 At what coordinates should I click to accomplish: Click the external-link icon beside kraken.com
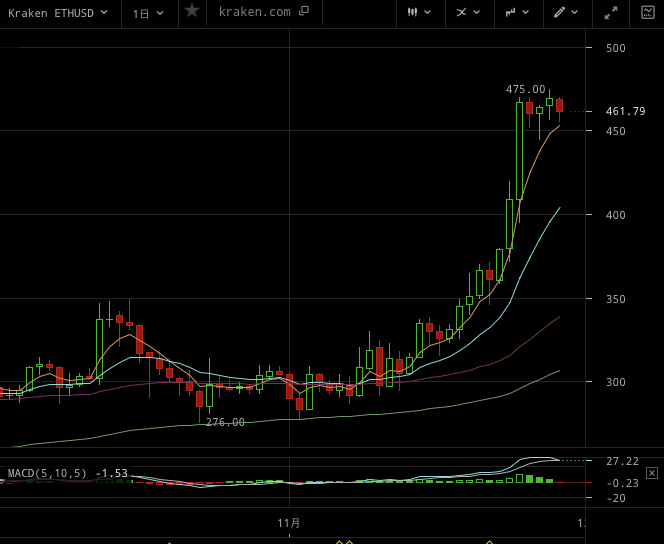pyautogui.click(x=304, y=11)
